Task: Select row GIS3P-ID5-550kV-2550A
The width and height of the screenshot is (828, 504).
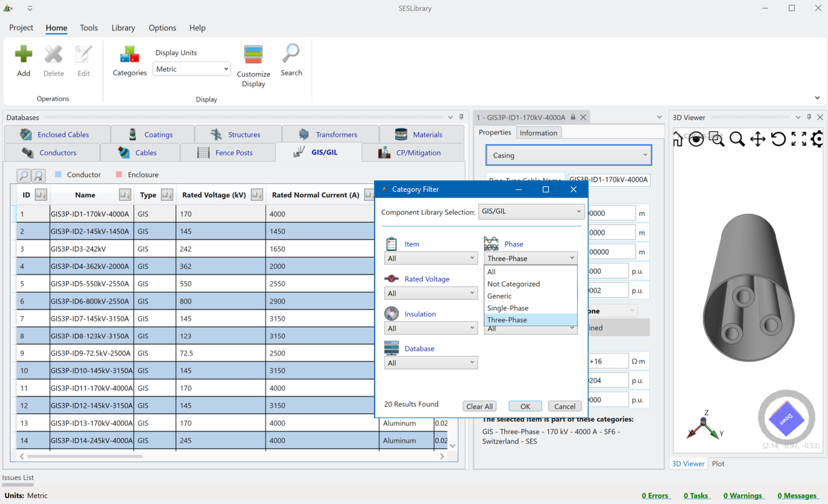Action: click(195, 284)
